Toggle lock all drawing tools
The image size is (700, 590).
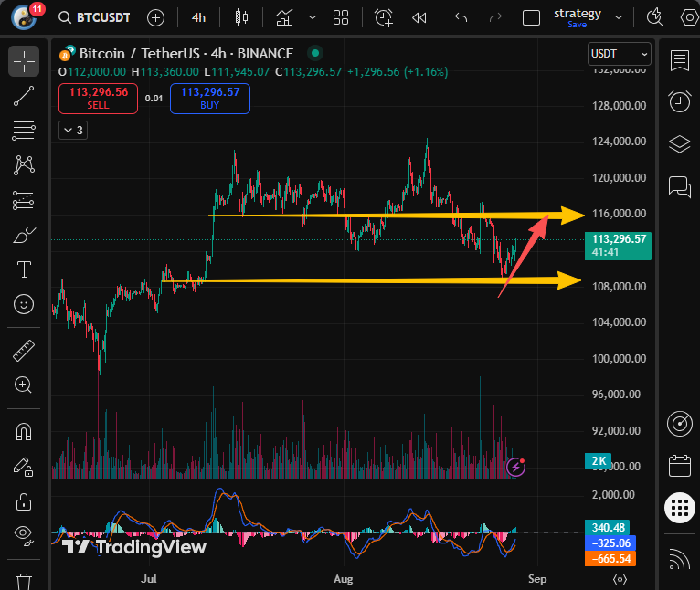tap(24, 502)
